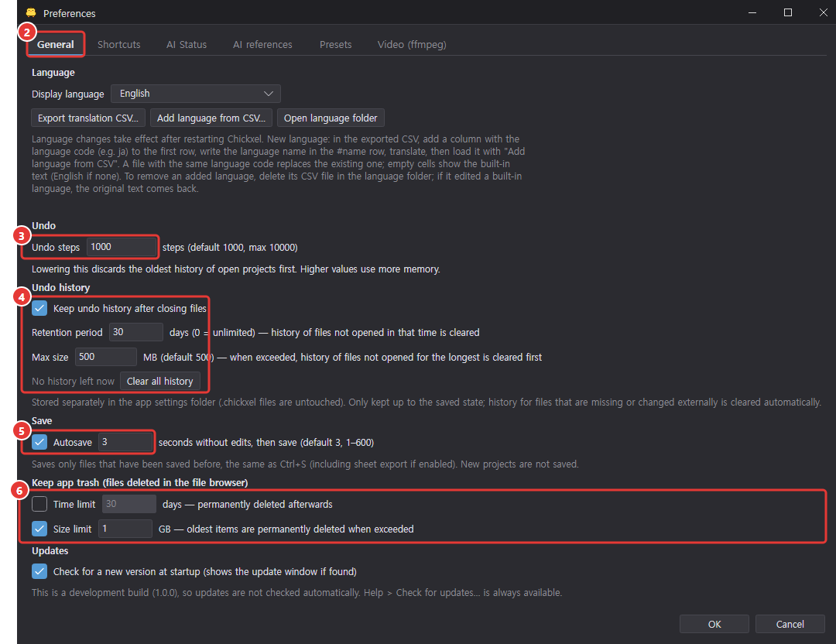
Task: Open the Shortcuts tab
Action: 119,44
